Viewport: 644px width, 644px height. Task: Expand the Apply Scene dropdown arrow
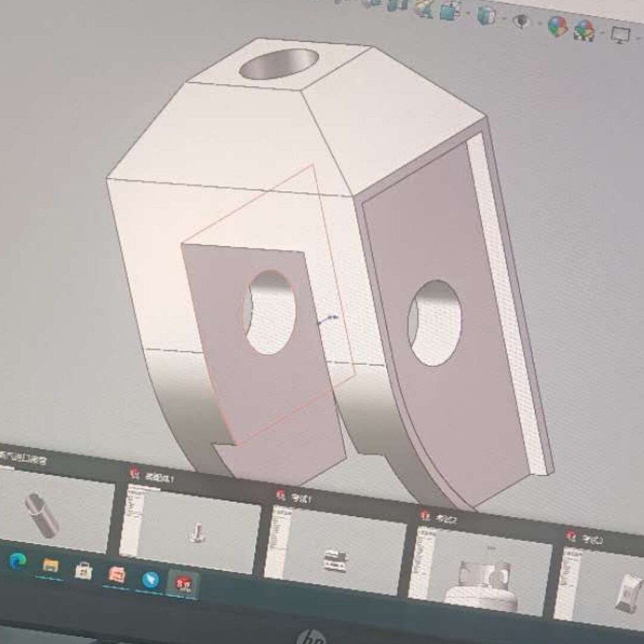602,32
